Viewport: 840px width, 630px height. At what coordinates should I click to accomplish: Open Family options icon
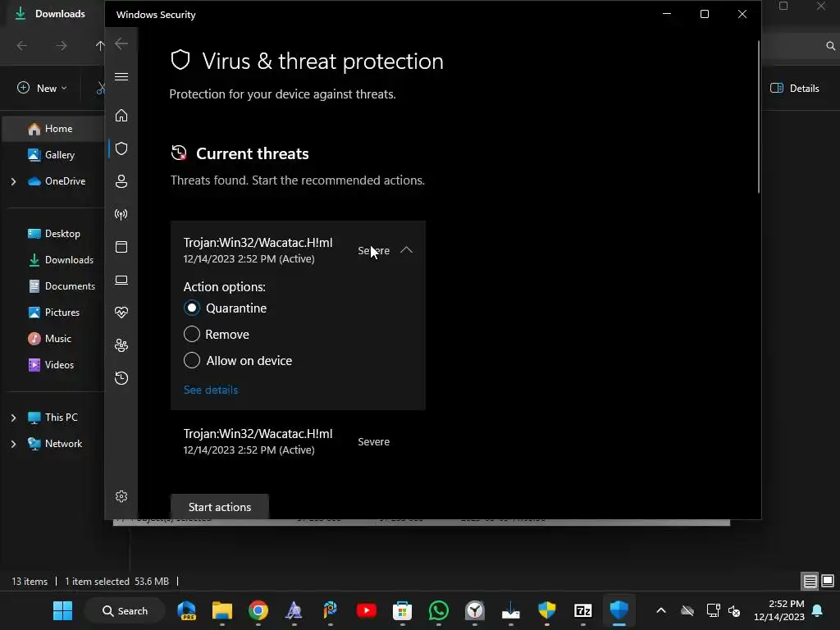point(121,345)
